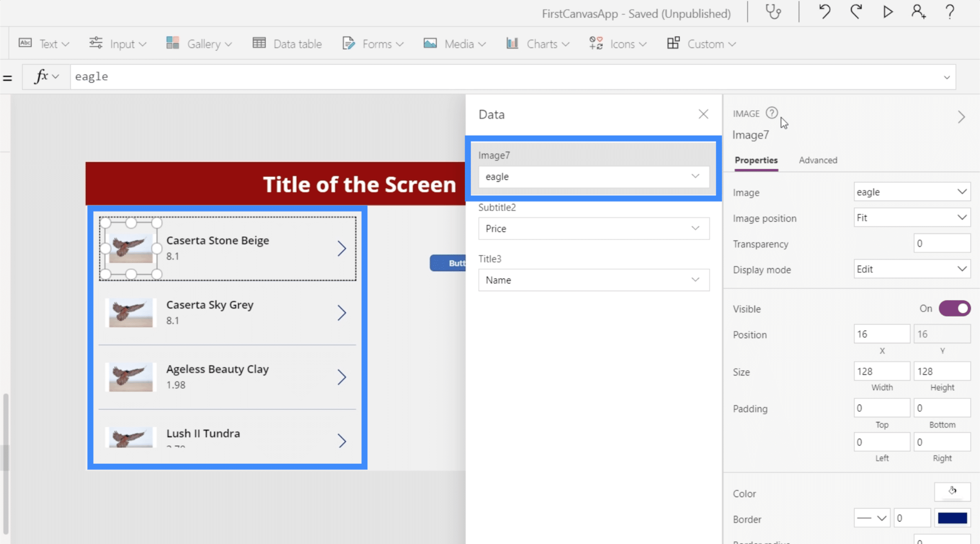
Task: Open the Title3 Name dropdown
Action: point(594,280)
